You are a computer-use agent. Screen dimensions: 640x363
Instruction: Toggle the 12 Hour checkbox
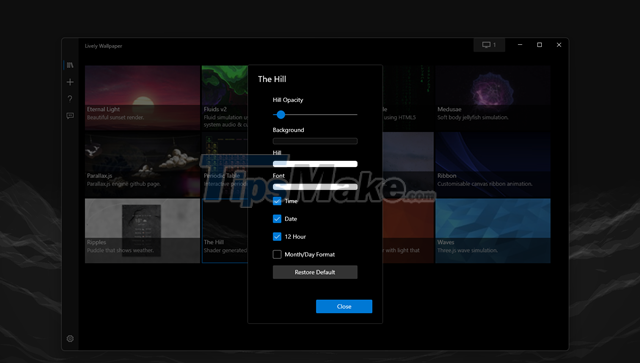tap(277, 236)
